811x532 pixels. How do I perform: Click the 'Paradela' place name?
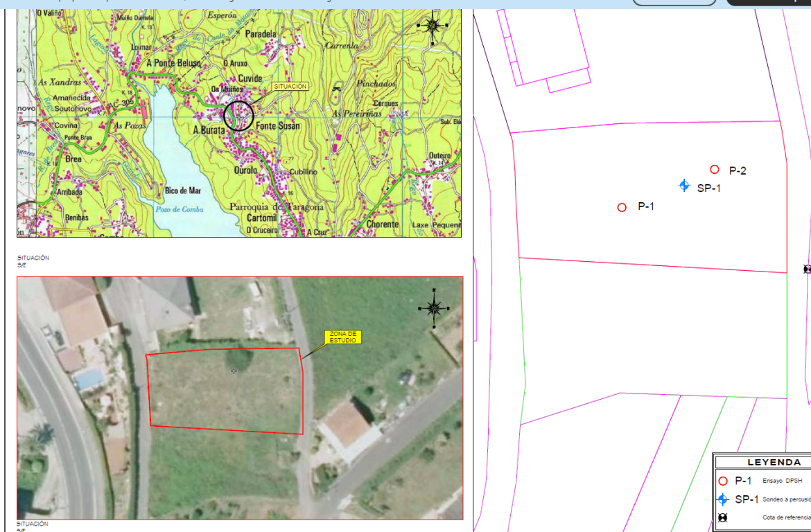pyautogui.click(x=261, y=34)
